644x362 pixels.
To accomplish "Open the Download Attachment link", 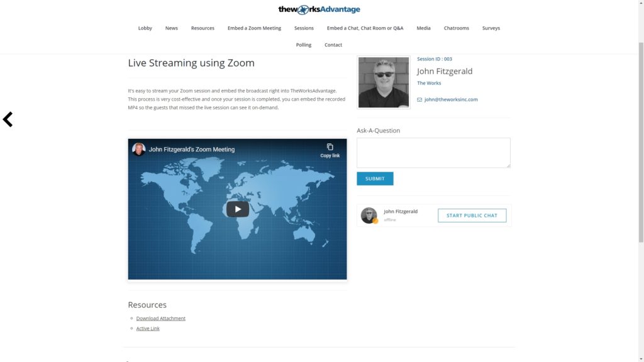I will point(160,319).
